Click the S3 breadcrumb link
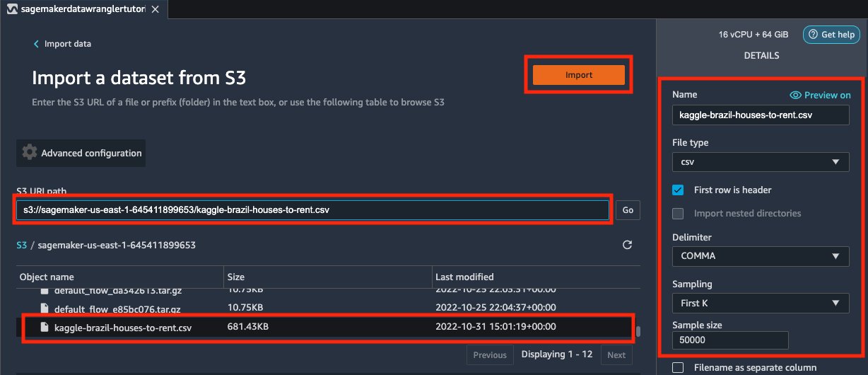Viewport: 868px width, 375px height. [21, 245]
